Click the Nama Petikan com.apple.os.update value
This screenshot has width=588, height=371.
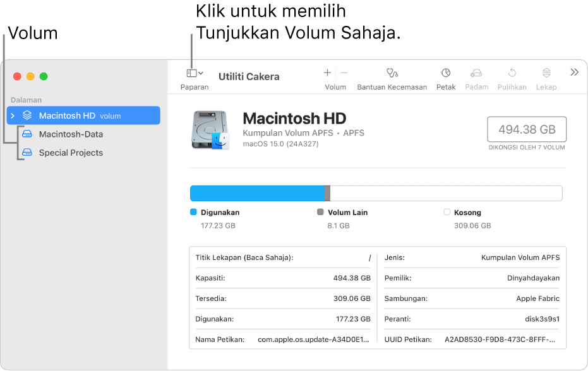click(x=313, y=339)
